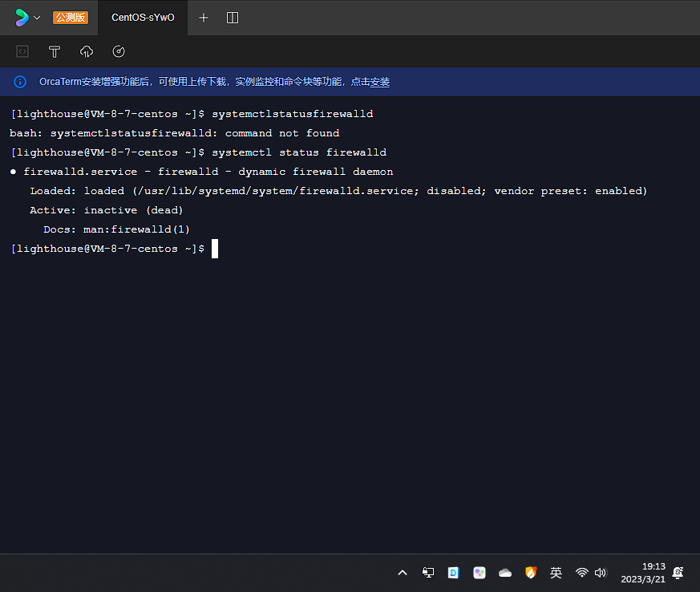Click the orange 公测版 badge
Image resolution: width=700 pixels, height=592 pixels.
(71, 18)
